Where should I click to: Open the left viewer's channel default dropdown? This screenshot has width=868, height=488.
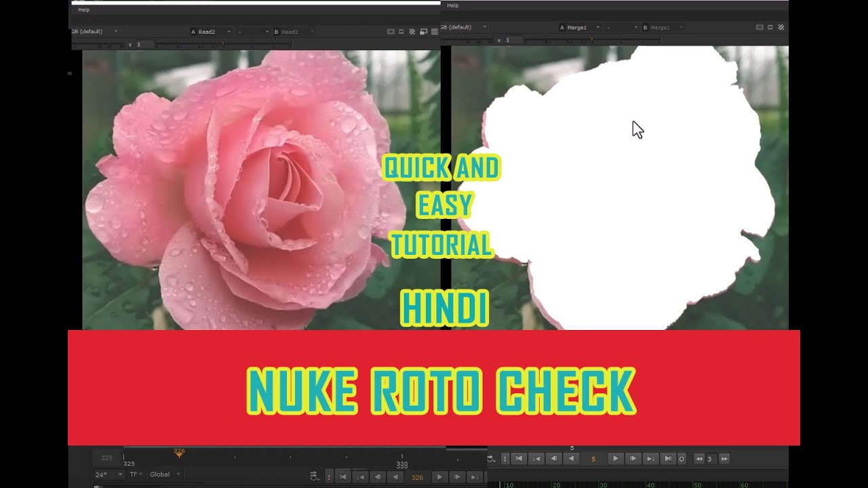(x=94, y=31)
